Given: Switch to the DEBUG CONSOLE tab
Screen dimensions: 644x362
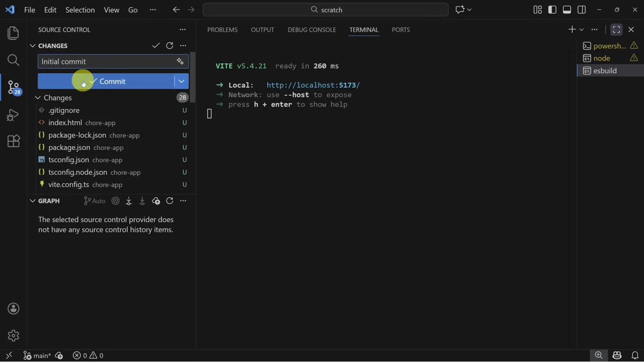Looking at the screenshot, I should pos(312,30).
